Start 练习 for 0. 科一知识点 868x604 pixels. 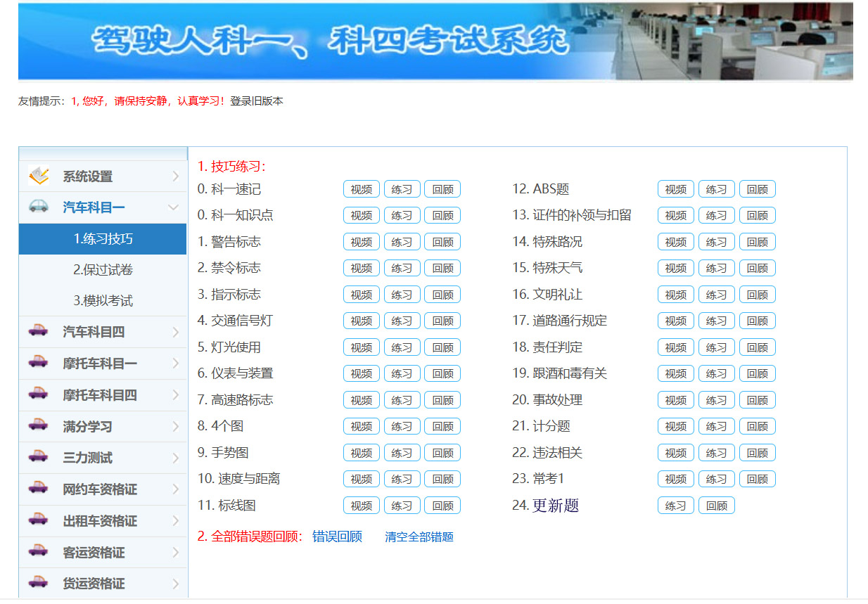(402, 215)
